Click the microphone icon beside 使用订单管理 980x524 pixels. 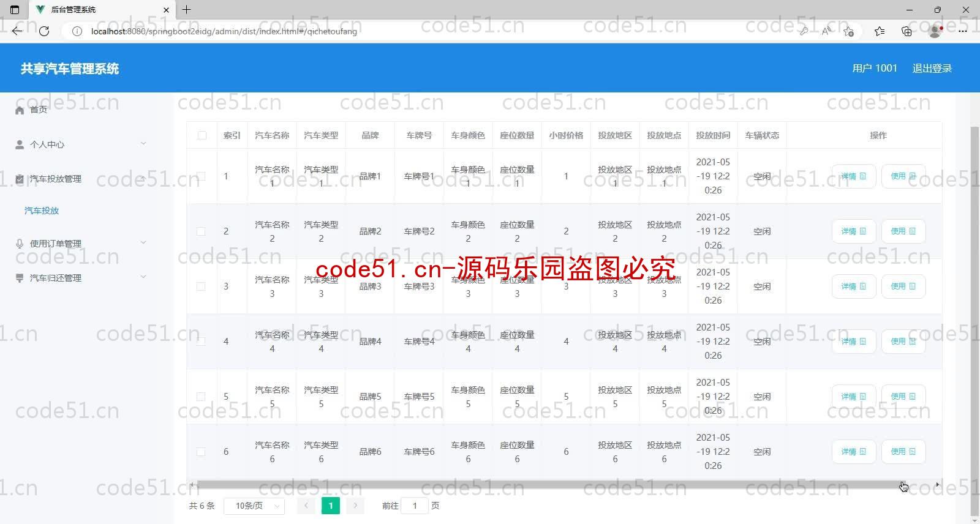20,244
